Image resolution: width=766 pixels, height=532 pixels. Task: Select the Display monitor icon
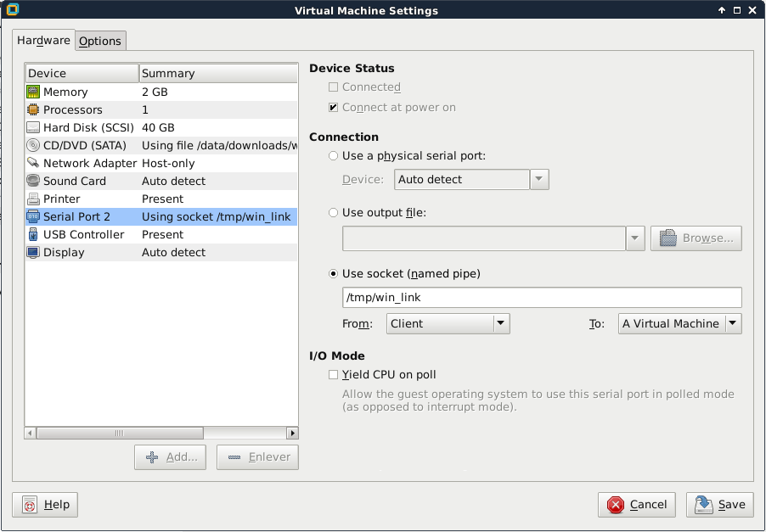(33, 252)
